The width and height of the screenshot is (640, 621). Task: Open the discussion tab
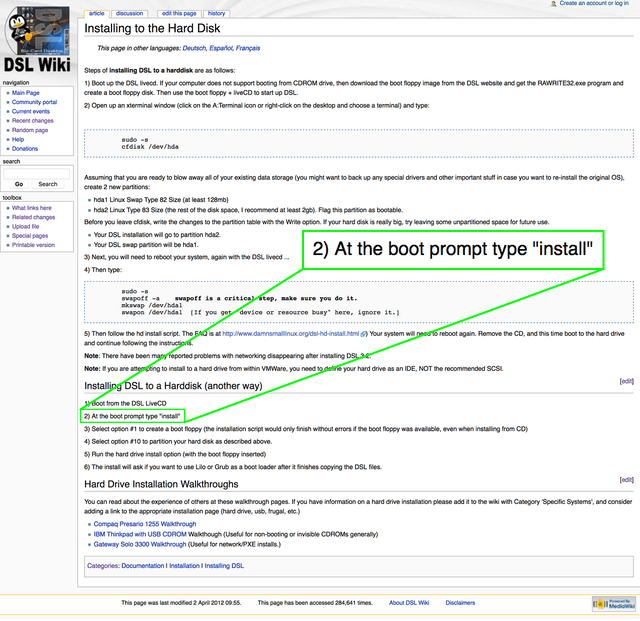click(x=129, y=14)
